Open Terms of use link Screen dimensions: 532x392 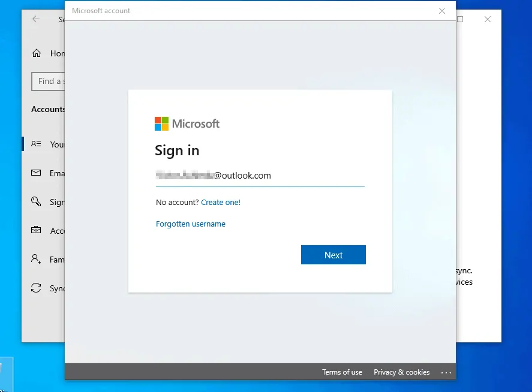(x=342, y=372)
